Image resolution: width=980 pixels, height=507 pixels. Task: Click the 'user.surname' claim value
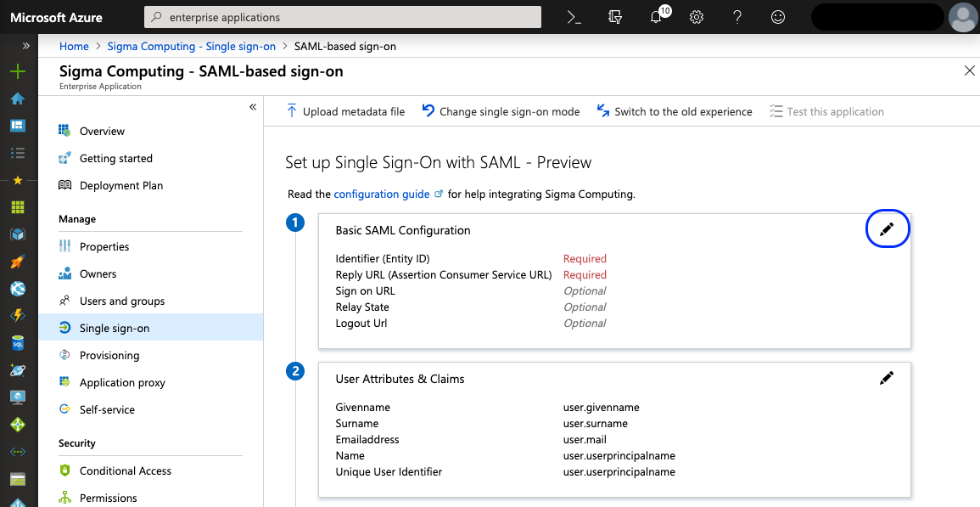596,424
